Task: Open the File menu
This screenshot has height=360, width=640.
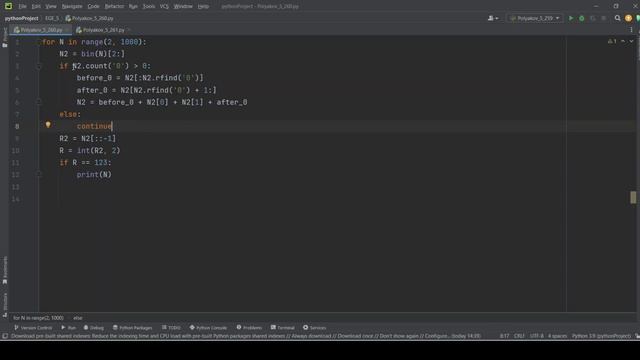Action: pyautogui.click(x=22, y=6)
